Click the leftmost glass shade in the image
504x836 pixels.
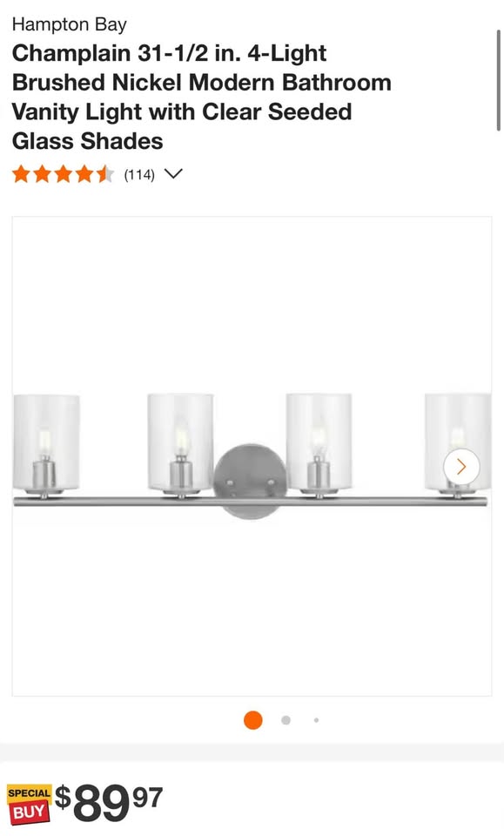(x=46, y=442)
